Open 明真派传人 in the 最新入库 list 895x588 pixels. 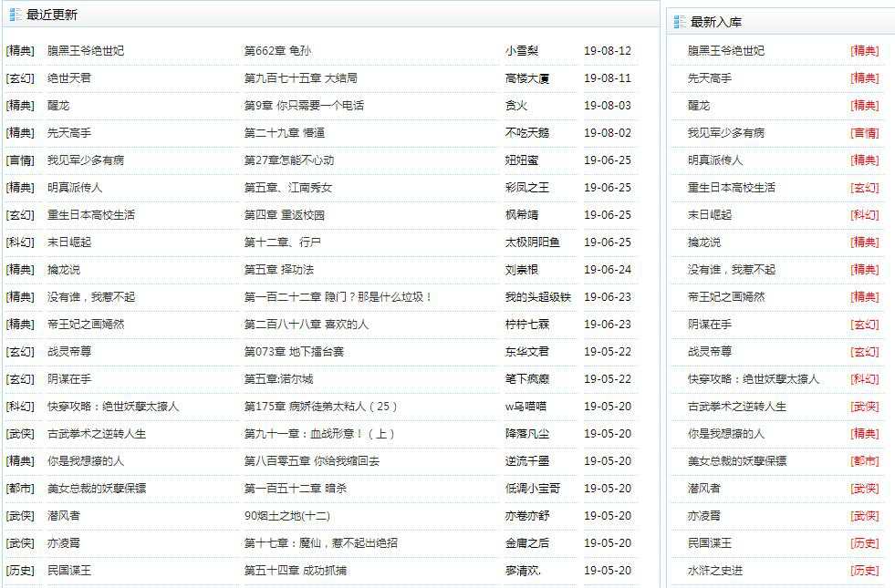click(715, 160)
